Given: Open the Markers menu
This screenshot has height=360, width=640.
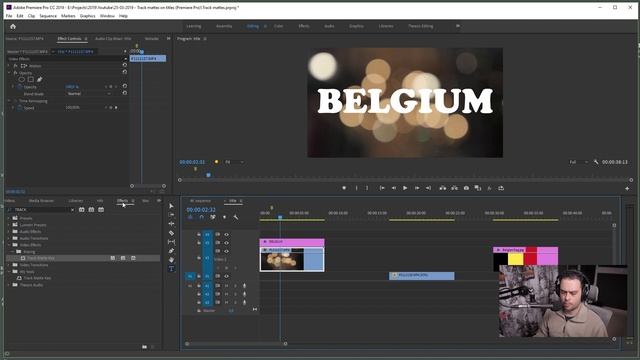Looking at the screenshot, I should 68,16.
